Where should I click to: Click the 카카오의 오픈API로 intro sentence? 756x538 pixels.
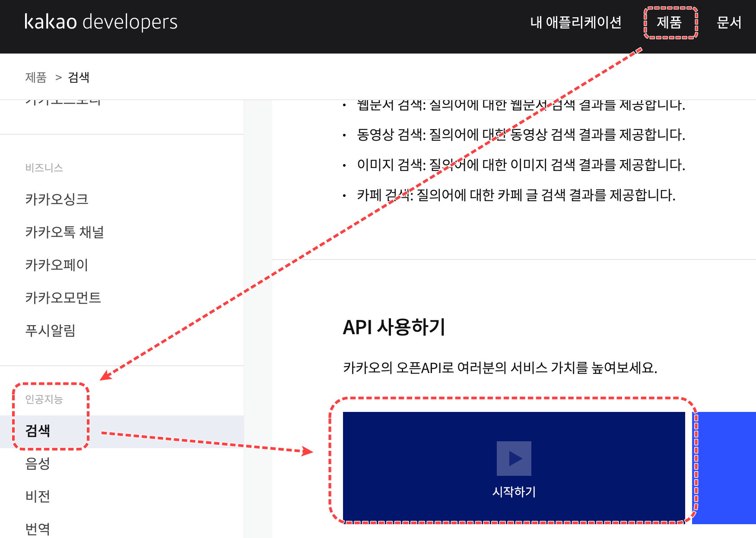500,368
